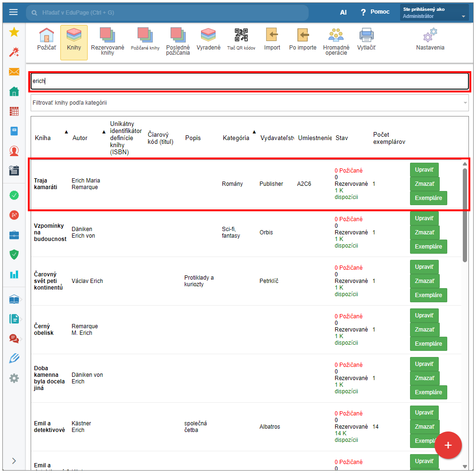Viewport: 476px width, 473px height.
Task: Open Nastavenia gears icon
Action: coord(430,40)
